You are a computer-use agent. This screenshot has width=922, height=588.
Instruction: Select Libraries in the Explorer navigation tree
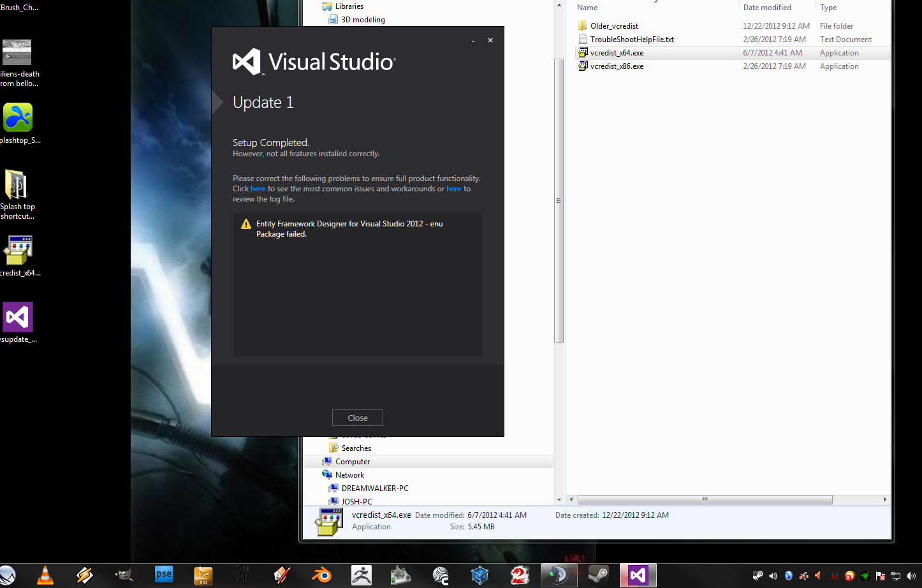coord(349,6)
